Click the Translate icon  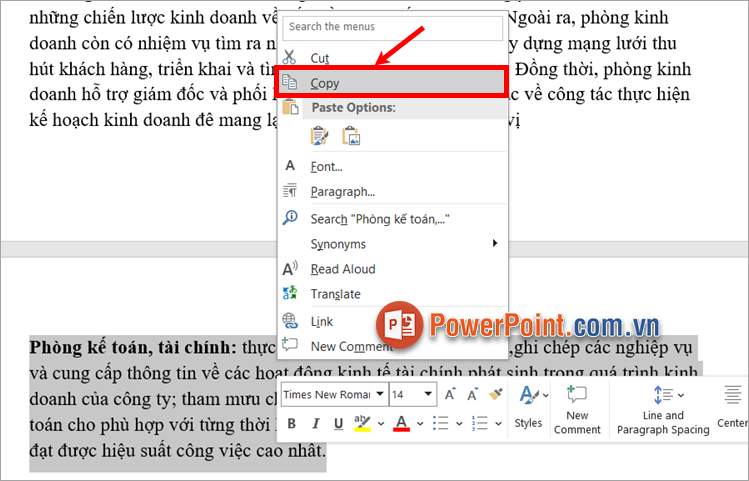click(289, 292)
